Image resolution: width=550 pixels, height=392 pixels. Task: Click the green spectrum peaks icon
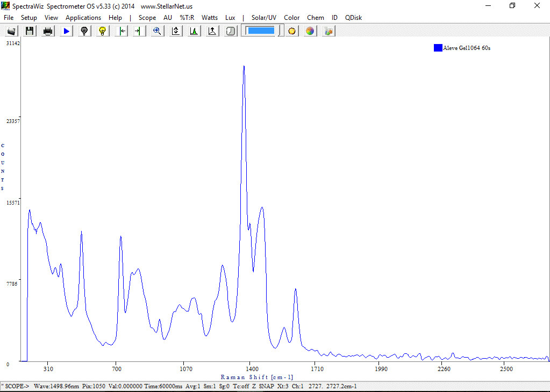coord(194,31)
